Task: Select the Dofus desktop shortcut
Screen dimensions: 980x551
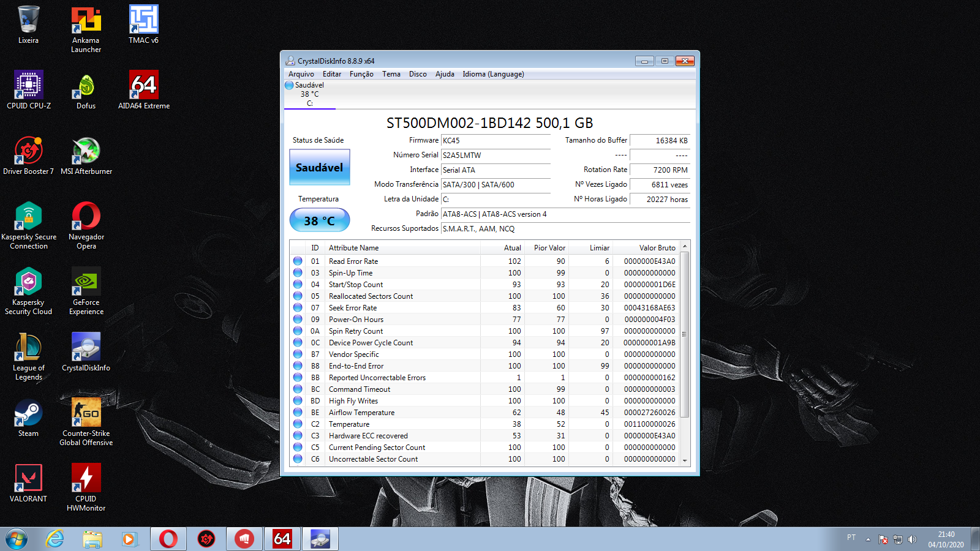Action: [86, 90]
